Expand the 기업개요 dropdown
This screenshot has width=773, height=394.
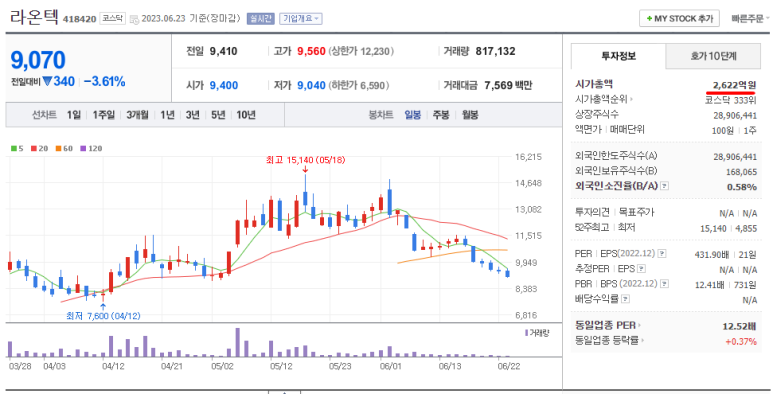[301, 19]
